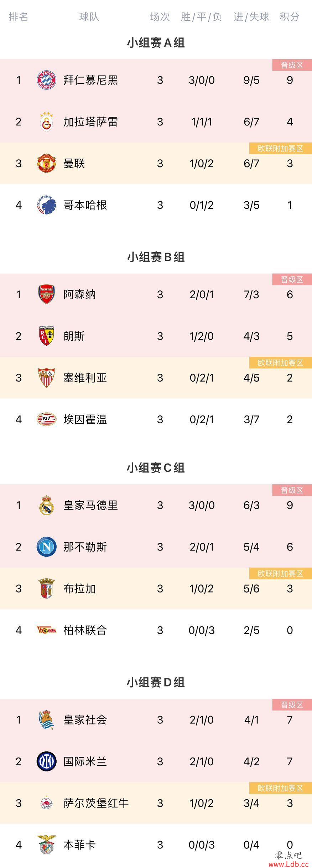Click the Inter Milan badge
The width and height of the screenshot is (312, 868).
(47, 761)
